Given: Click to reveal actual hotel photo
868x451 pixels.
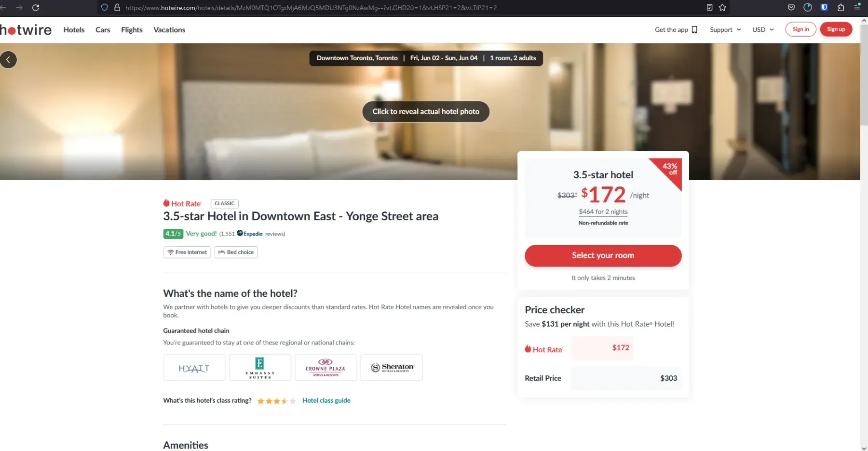Looking at the screenshot, I should [426, 112].
